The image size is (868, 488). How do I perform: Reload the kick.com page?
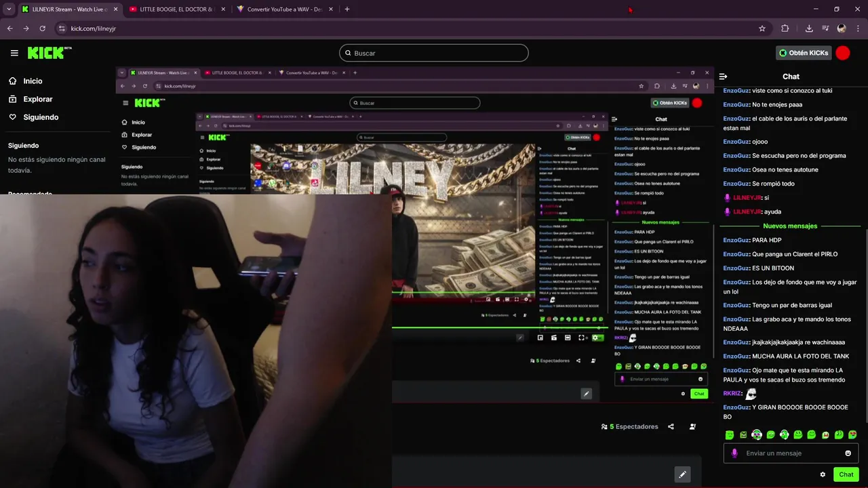42,28
